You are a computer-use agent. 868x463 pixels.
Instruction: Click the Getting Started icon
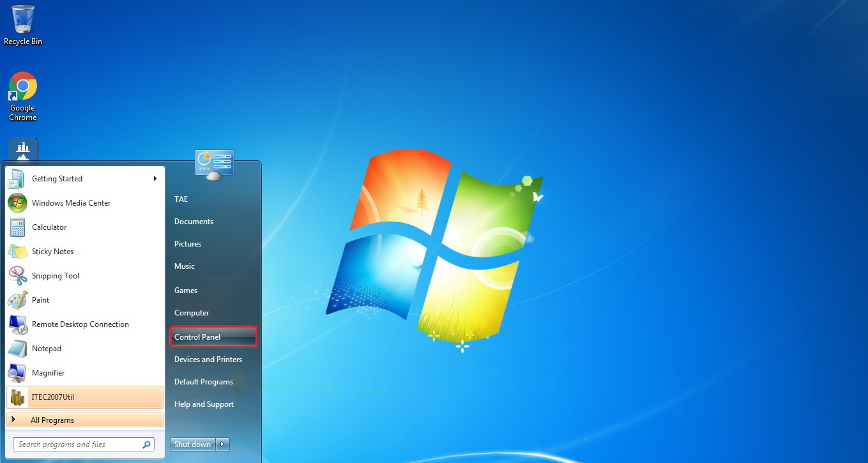(17, 179)
